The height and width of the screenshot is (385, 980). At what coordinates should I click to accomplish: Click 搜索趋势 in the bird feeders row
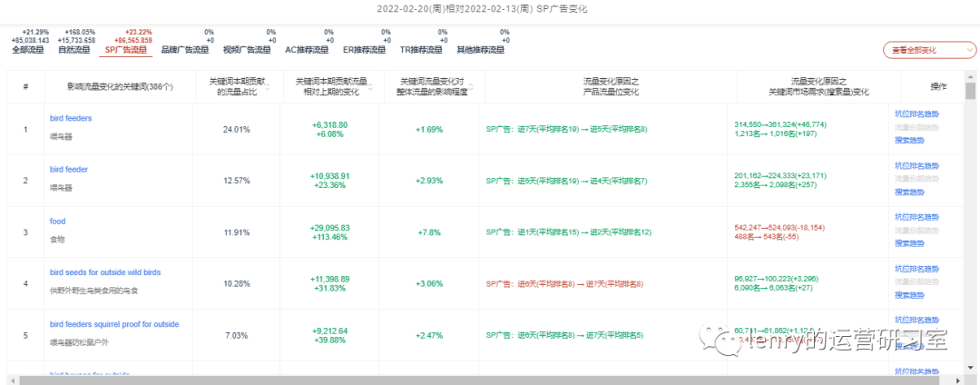909,140
